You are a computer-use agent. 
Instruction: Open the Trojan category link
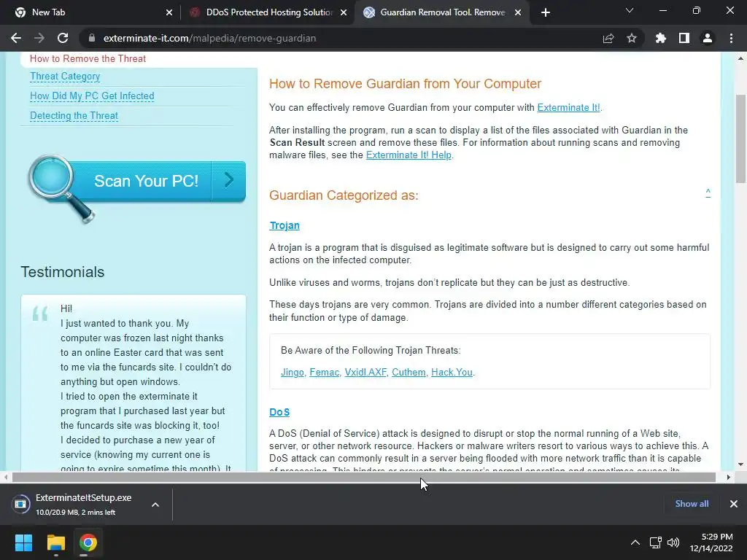point(285,226)
